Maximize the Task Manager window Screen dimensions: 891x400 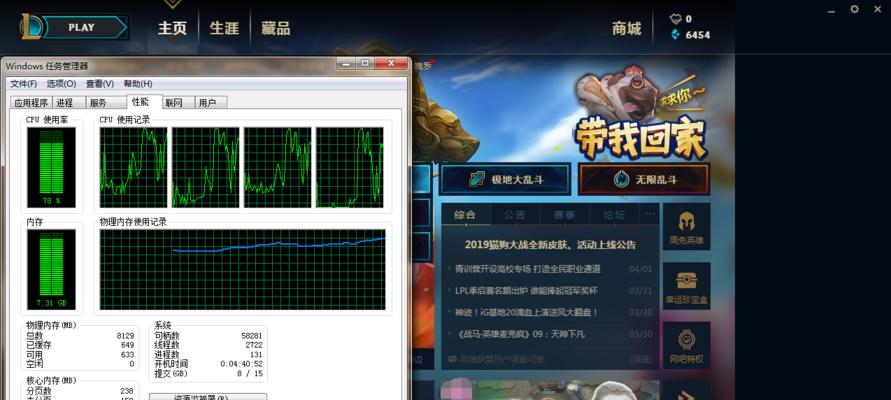coord(364,63)
